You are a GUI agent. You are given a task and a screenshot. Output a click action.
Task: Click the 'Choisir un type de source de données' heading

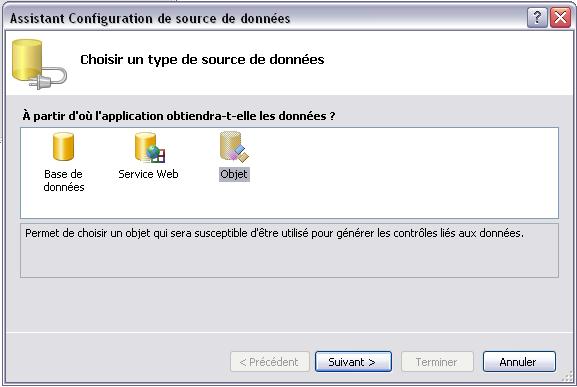click(202, 60)
